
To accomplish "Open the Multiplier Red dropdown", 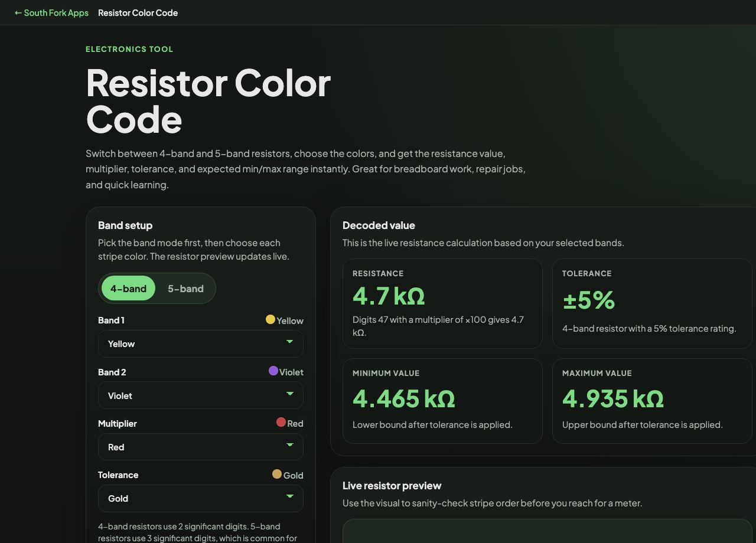I will pos(201,447).
